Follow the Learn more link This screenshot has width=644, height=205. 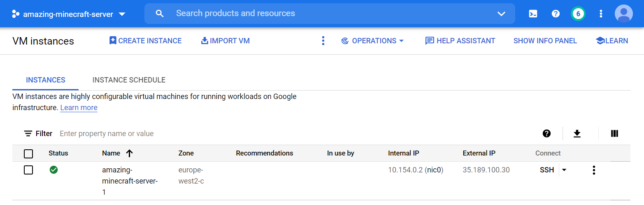pos(79,108)
